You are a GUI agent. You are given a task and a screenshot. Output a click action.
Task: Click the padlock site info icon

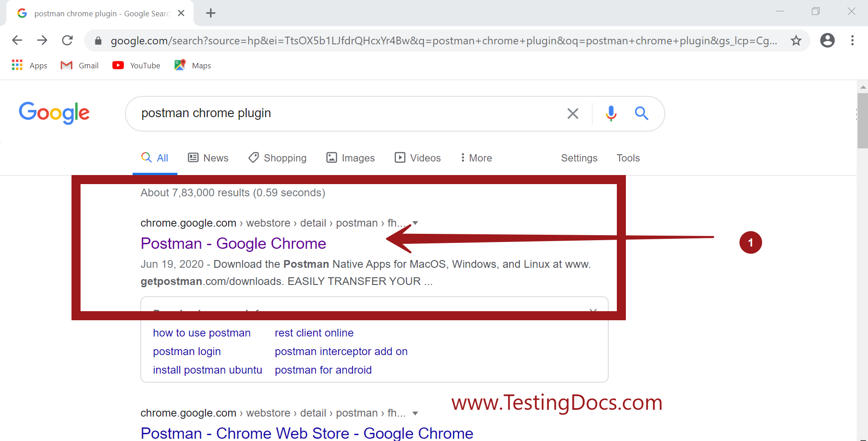click(98, 41)
